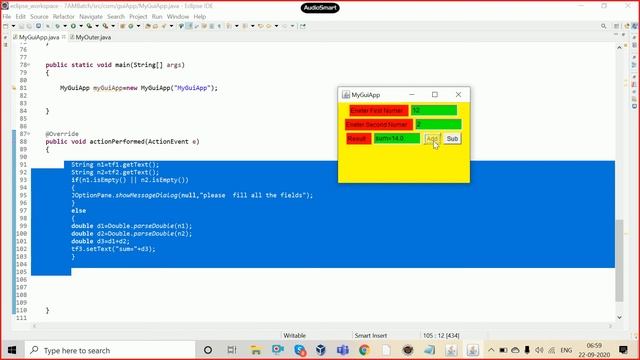
Task: Open the Help menu
Action: point(200,17)
